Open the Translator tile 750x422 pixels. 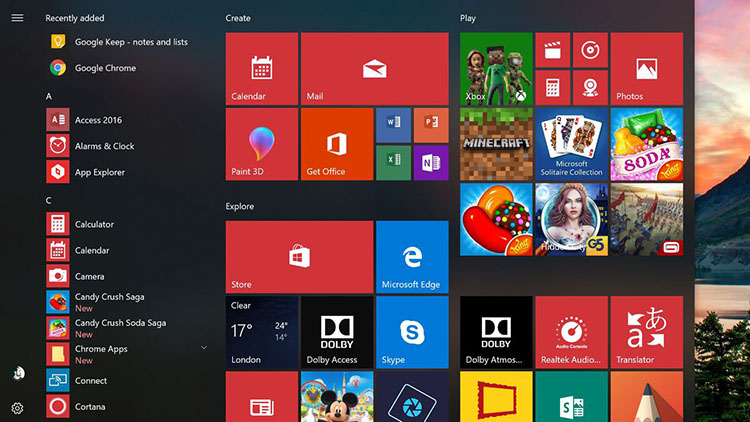647,332
